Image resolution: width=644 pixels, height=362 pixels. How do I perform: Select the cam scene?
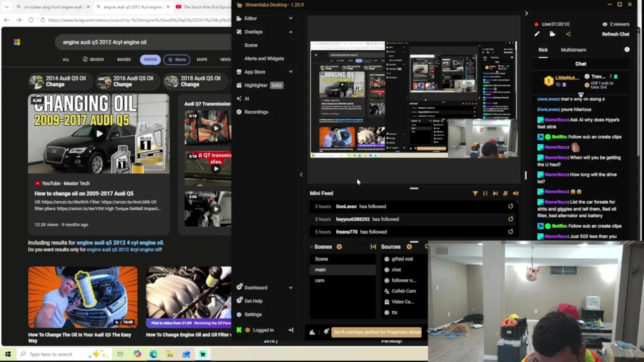click(342, 281)
